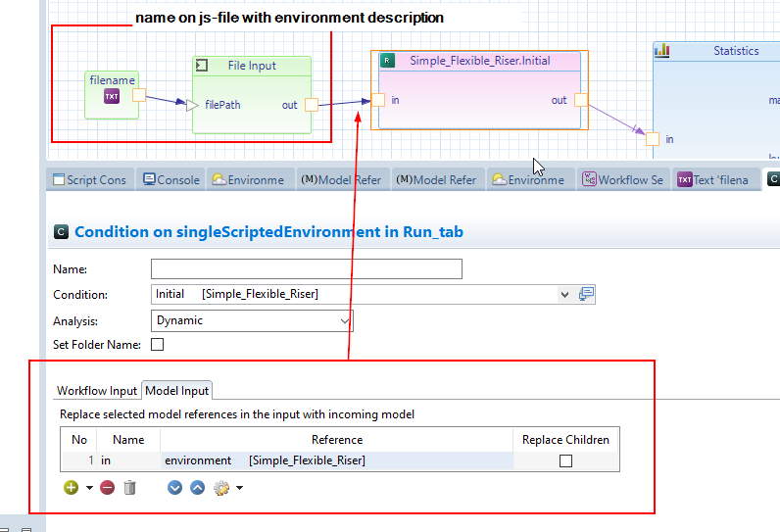Switch to the Workflow Input tab
The height and width of the screenshot is (532, 780).
[97, 391]
